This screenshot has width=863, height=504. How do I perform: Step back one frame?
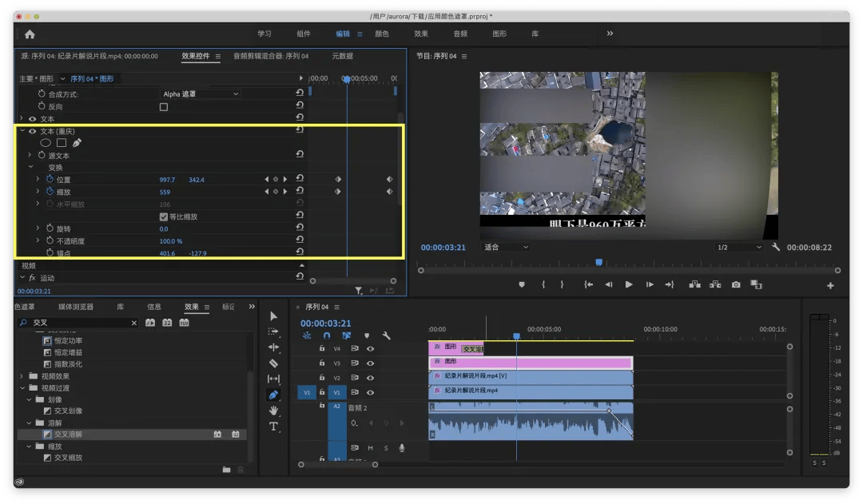click(609, 284)
